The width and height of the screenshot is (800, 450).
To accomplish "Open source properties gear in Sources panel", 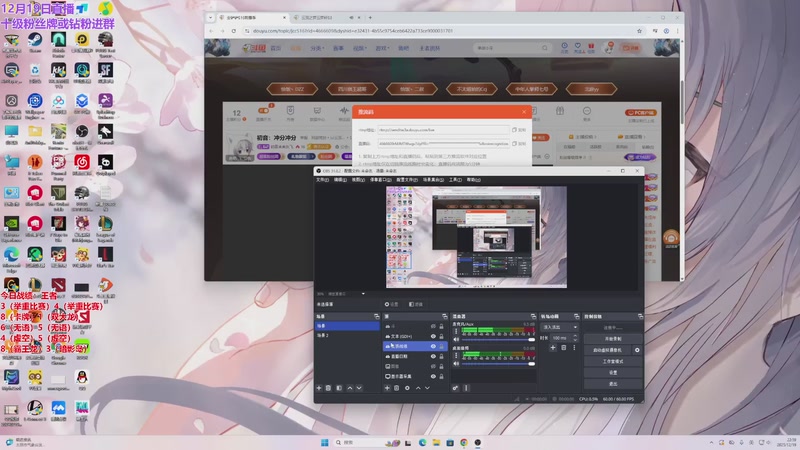I will point(407,388).
